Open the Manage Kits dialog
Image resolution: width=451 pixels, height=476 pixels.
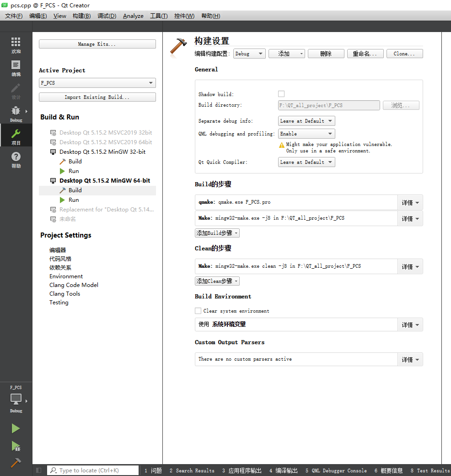tap(97, 43)
